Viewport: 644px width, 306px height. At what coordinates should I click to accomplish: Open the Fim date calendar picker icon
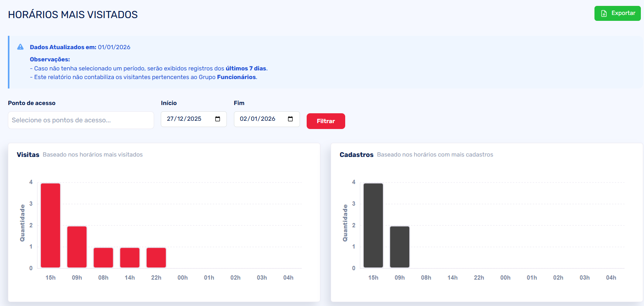290,119
